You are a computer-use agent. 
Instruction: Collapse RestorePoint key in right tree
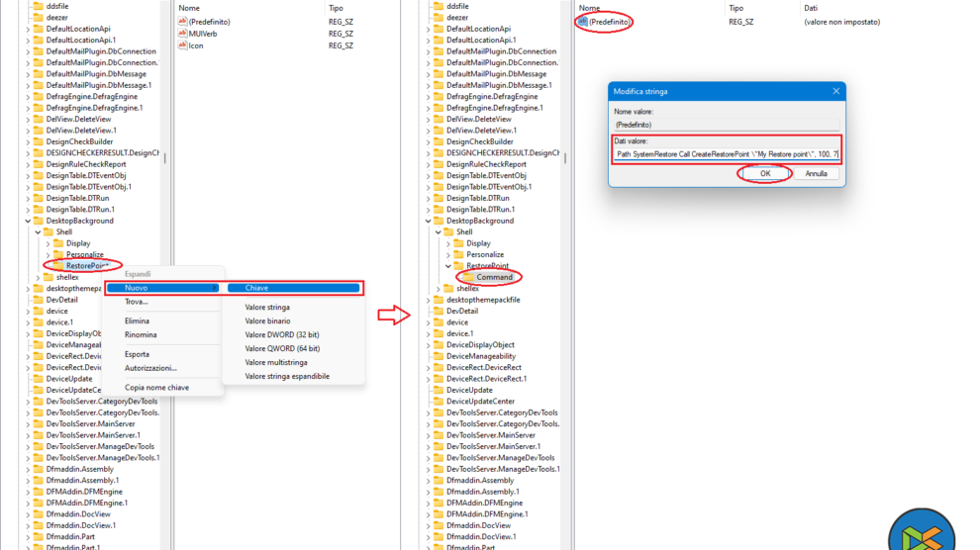[x=448, y=265]
